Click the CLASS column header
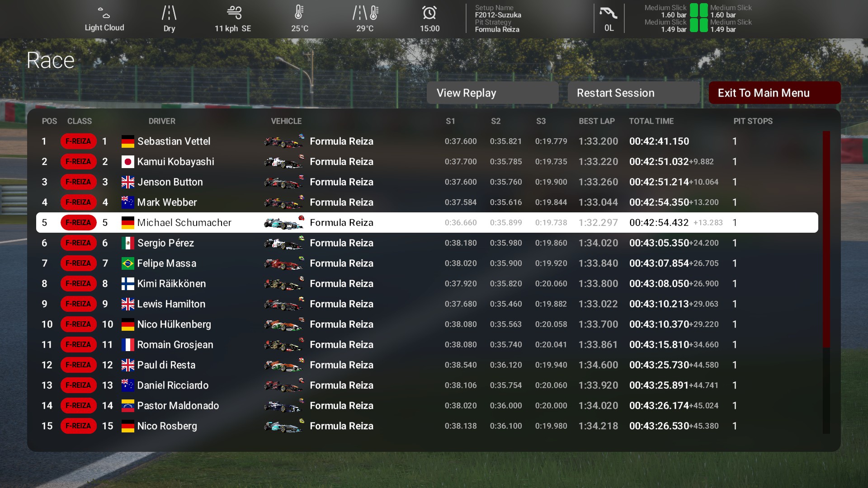 [x=80, y=121]
